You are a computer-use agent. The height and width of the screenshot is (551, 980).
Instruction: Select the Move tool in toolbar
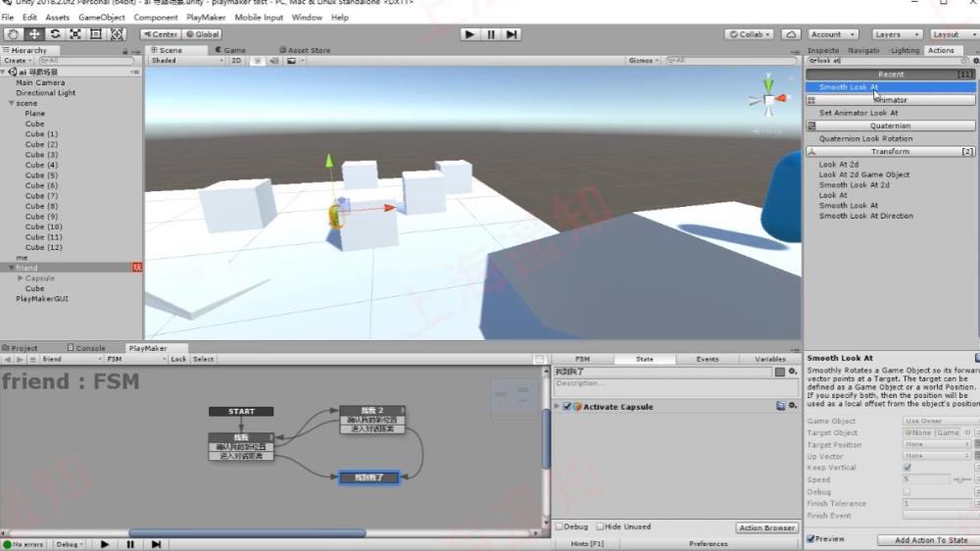33,34
